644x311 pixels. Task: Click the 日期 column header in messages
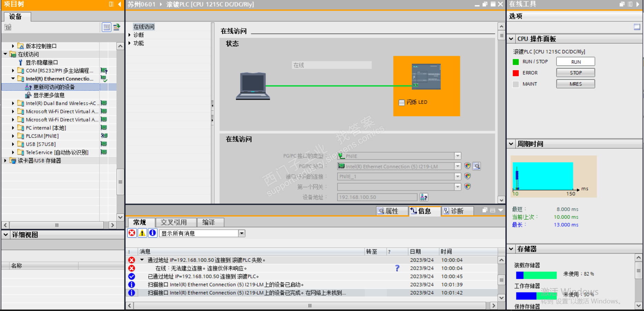tap(424, 251)
